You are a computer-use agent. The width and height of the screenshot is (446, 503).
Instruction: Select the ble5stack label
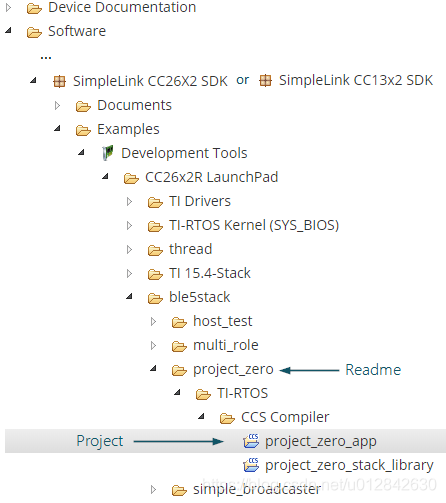(x=200, y=297)
